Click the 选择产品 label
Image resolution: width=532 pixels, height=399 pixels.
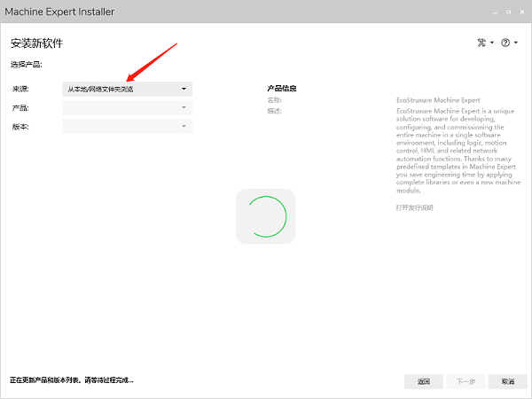[26, 65]
